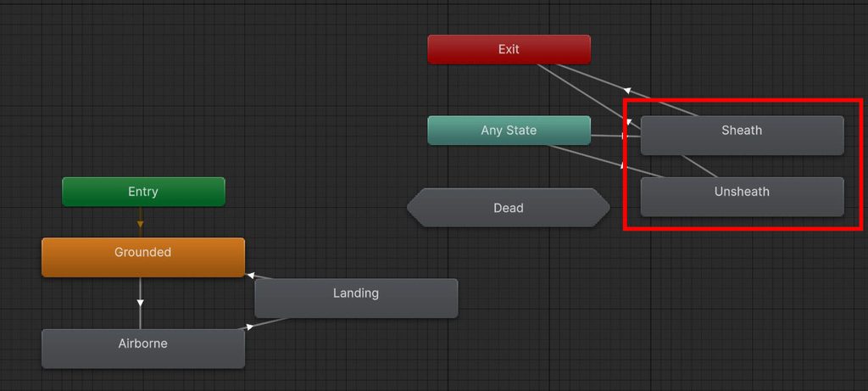This screenshot has width=868, height=391.
Task: Select the Sheath to Exit transition arrow
Action: point(627,90)
